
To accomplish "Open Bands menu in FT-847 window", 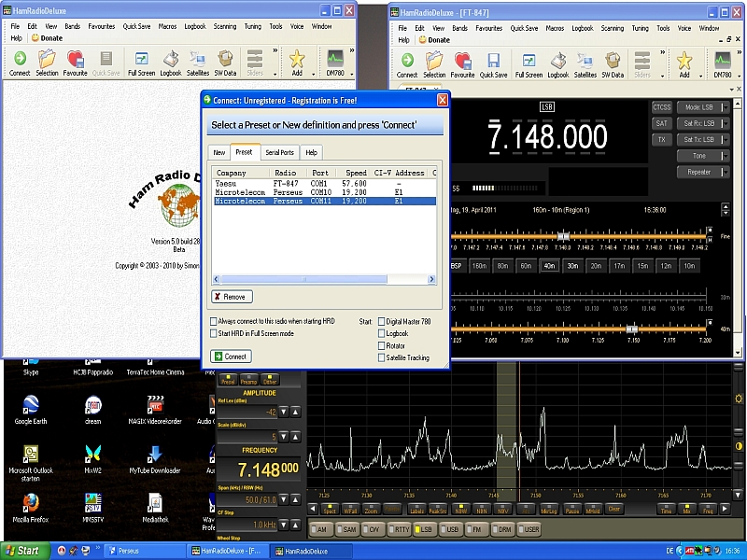I will coord(459,28).
